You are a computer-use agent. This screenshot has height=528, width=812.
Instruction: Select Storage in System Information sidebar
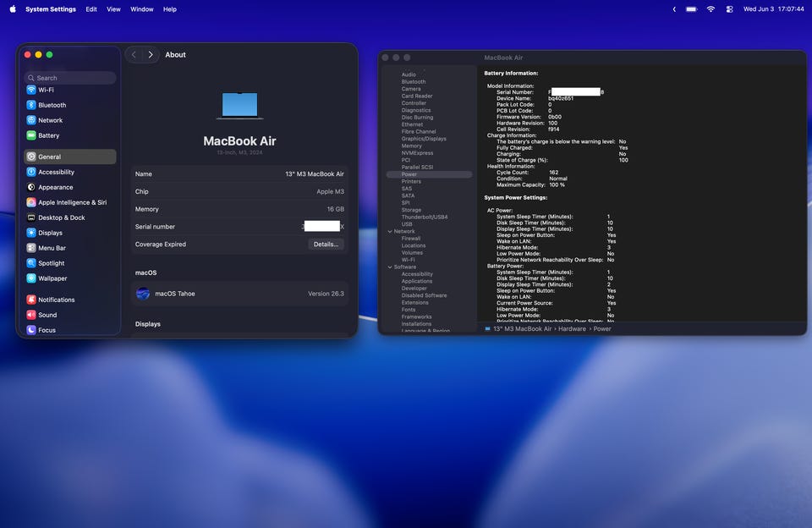[x=411, y=210]
